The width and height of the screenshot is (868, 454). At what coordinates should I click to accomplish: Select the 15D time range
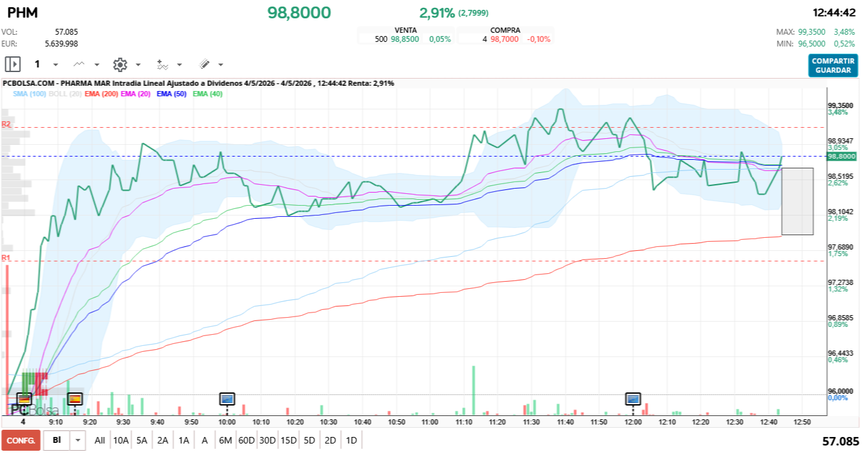(x=288, y=440)
